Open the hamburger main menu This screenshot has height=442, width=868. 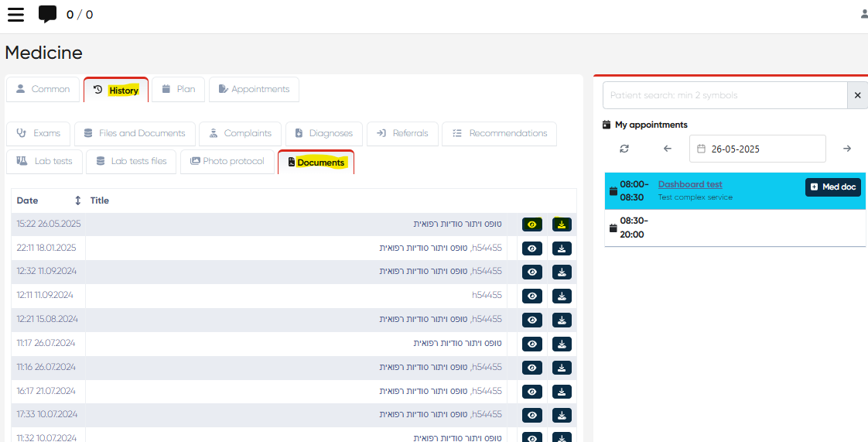[x=15, y=15]
